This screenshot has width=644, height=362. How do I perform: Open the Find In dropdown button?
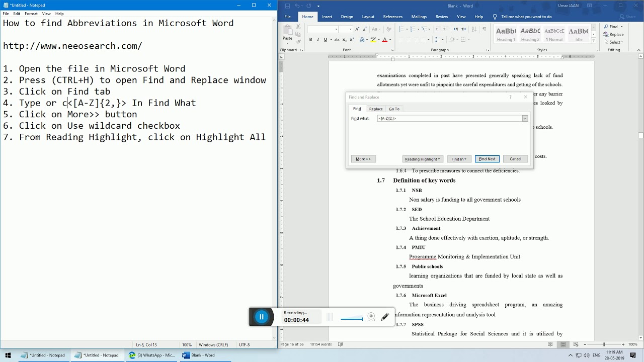pos(459,159)
